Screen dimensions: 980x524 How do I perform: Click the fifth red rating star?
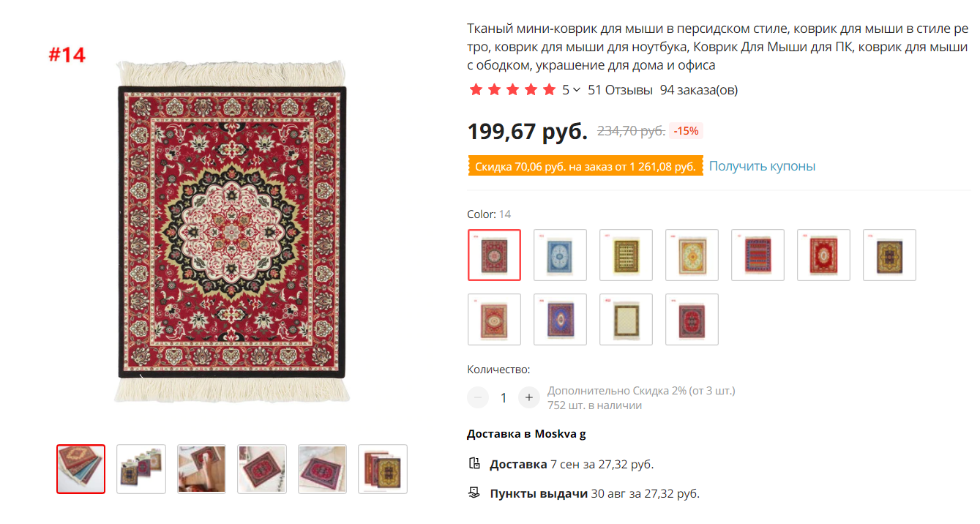[549, 90]
